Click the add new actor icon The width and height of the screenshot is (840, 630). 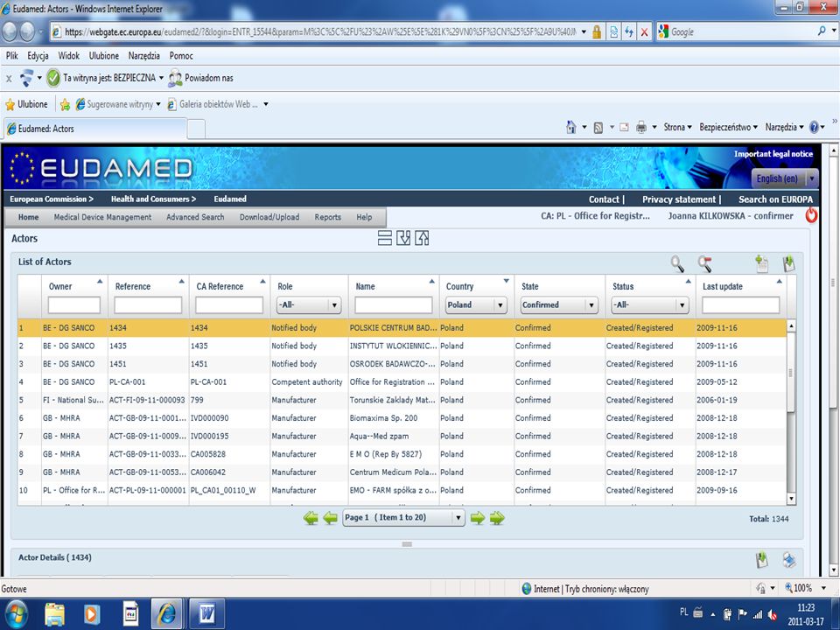click(761, 263)
